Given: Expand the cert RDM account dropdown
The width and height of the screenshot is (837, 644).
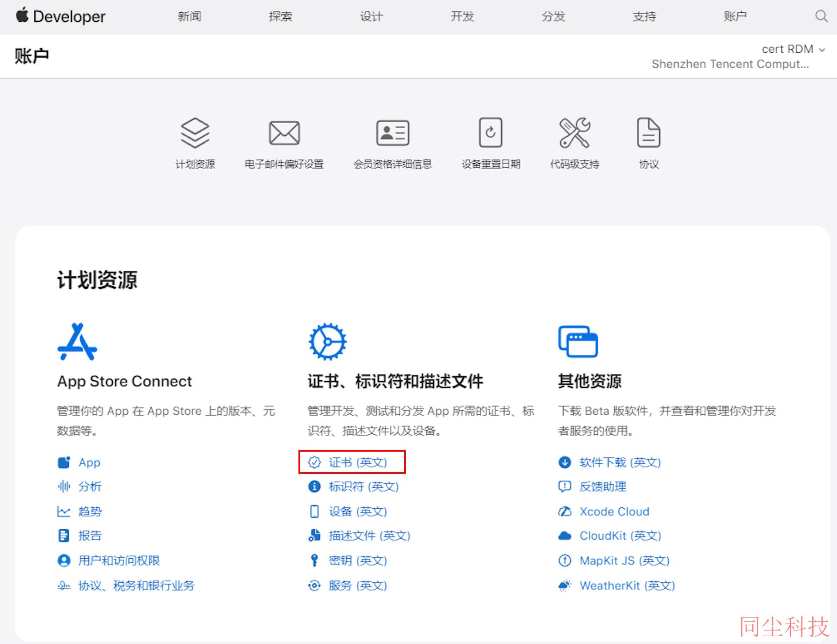Looking at the screenshot, I should (x=793, y=49).
